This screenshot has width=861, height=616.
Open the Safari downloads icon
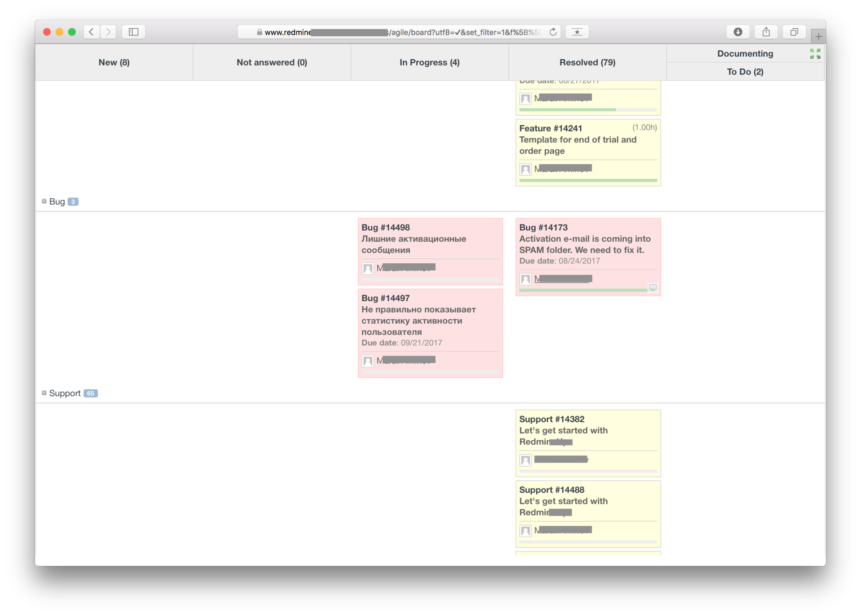(x=738, y=32)
